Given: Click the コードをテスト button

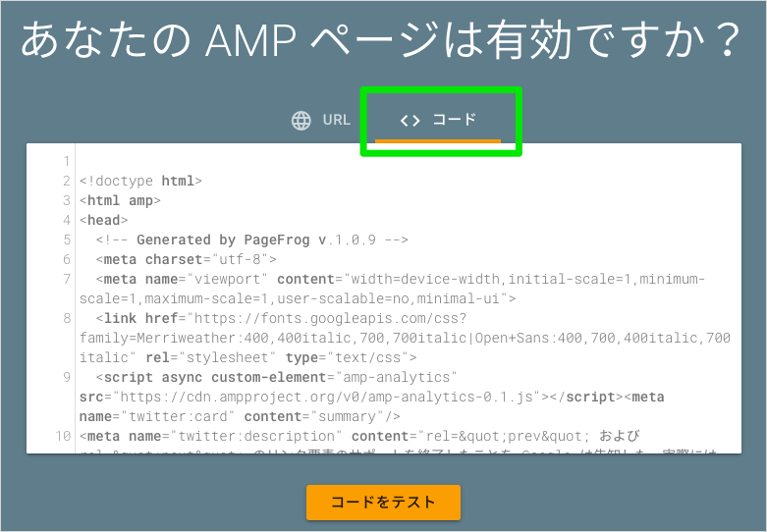Looking at the screenshot, I should click(383, 503).
